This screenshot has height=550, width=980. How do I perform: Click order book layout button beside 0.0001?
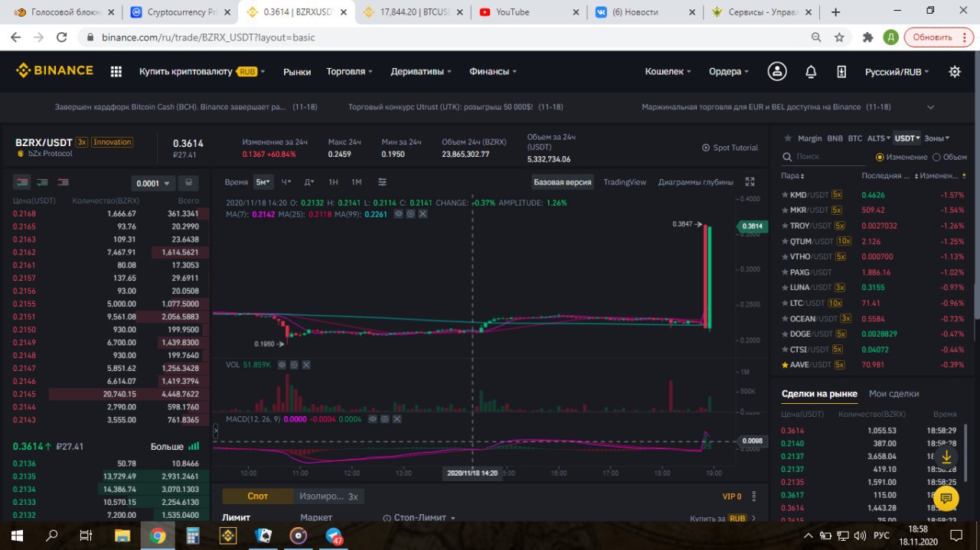188,184
